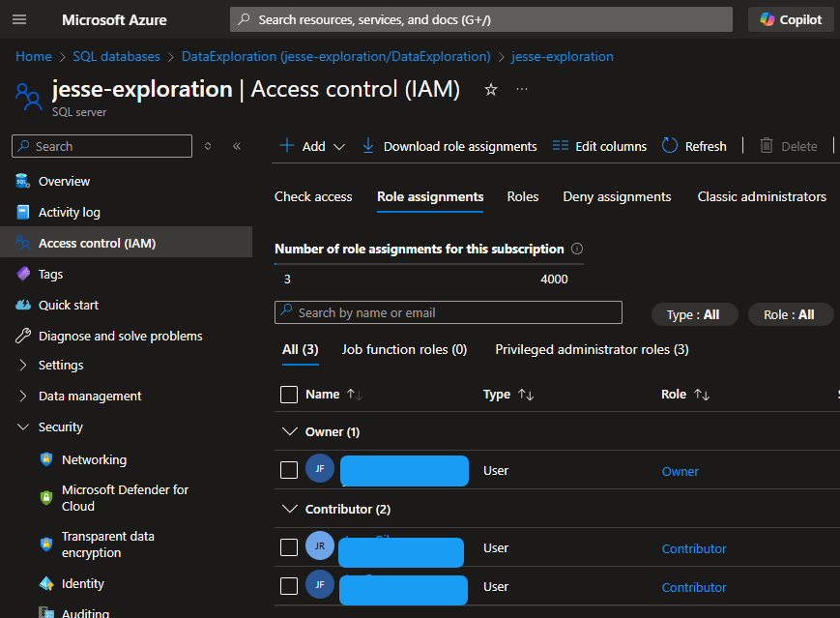Open the Add dropdown in the toolbar
840x618 pixels.
[312, 146]
